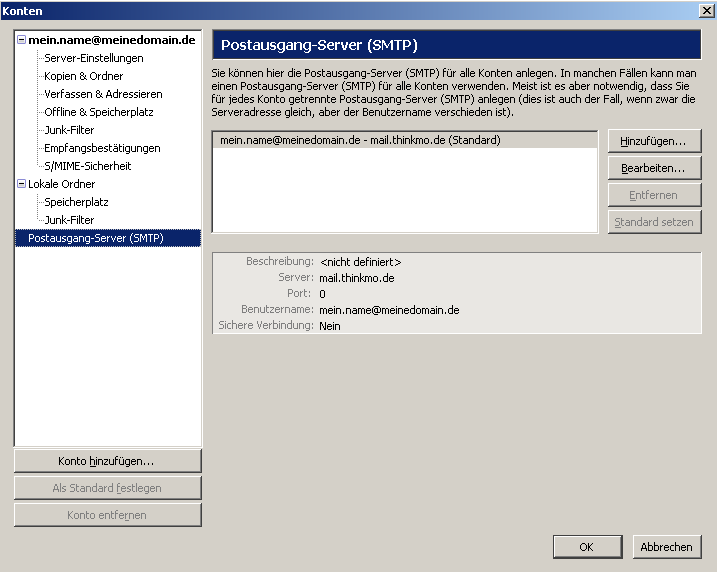717x572 pixels.
Task: Cancel with the Abbrechen button
Action: pyautogui.click(x=666, y=547)
